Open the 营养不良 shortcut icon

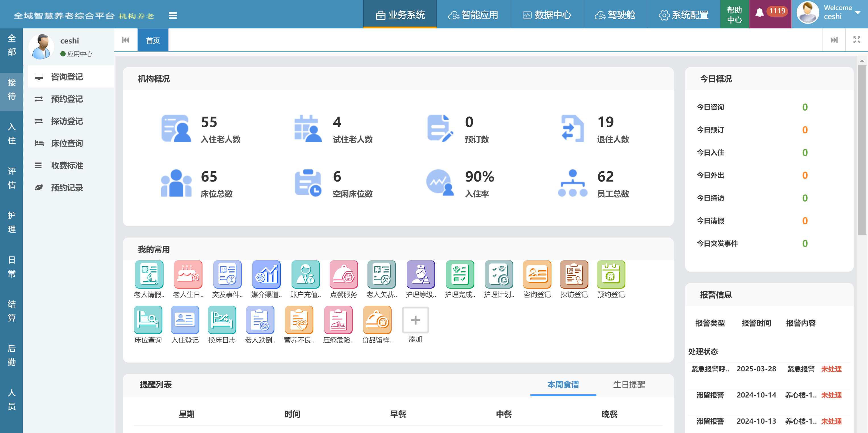click(299, 320)
